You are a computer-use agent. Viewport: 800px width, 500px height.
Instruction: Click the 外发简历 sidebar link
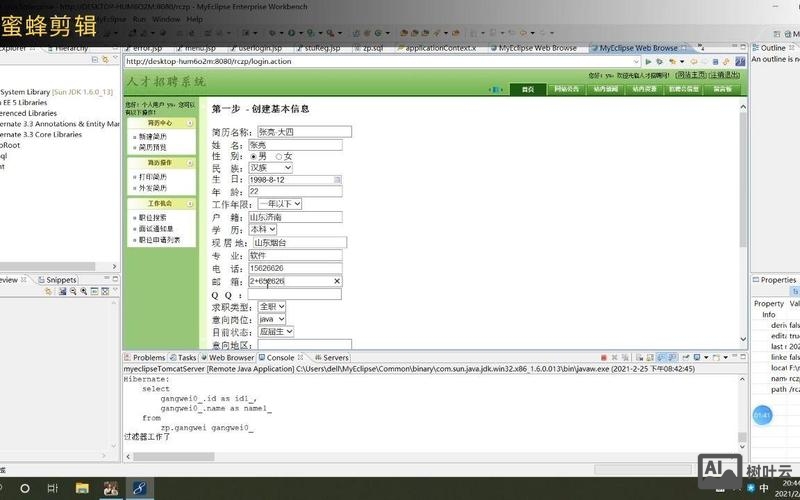click(x=153, y=188)
